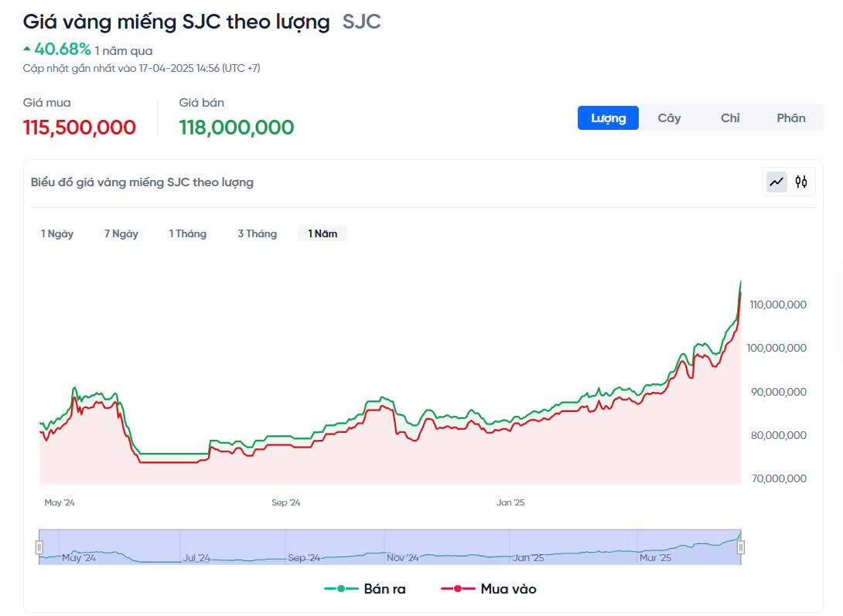Click the left handle of range navigator
This screenshot has height=616, width=843.
[39, 547]
